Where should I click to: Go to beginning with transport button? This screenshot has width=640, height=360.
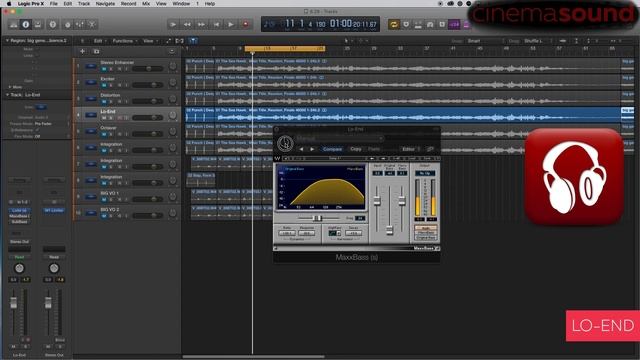tap(216, 24)
